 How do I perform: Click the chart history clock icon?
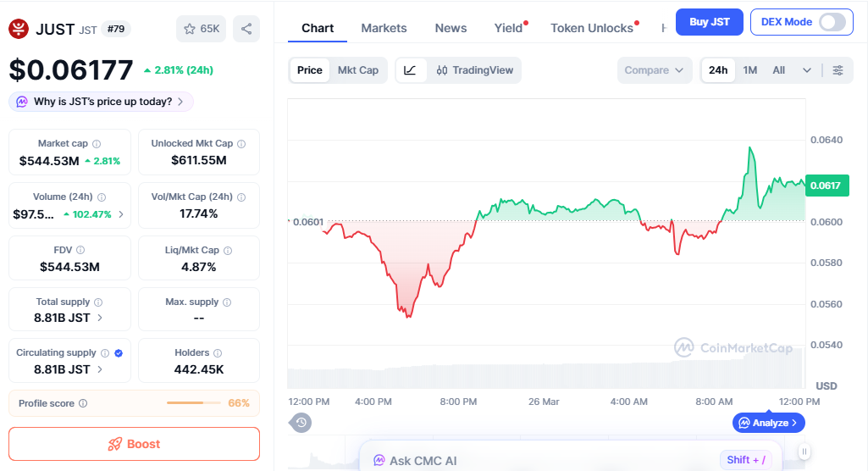(301, 422)
